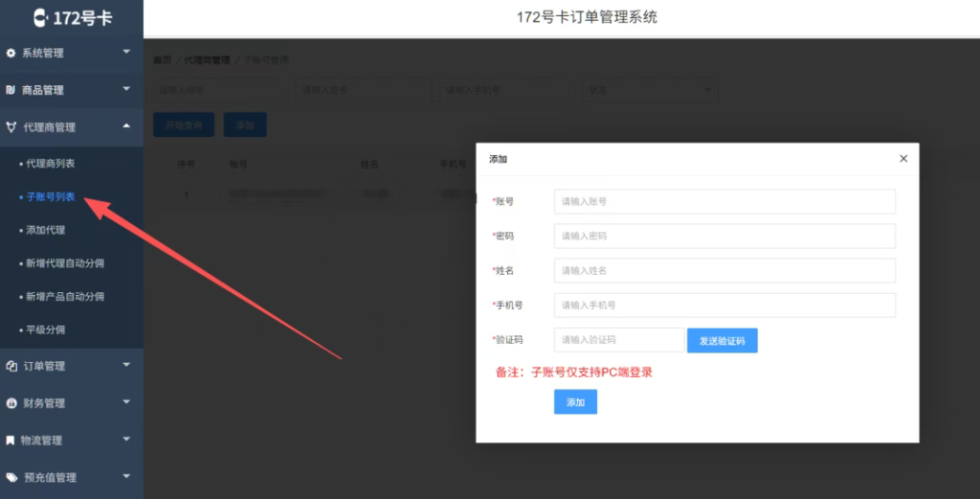Viewport: 980px width, 499px height.
Task: Expand the 物流管理 menu arrow
Action: coord(126,439)
